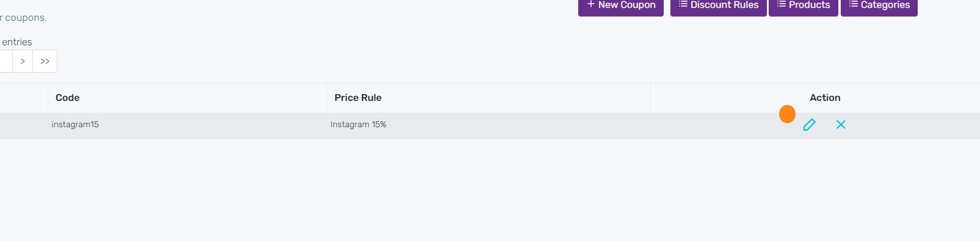Open the Categories list
The image size is (980, 241).
(879, 6)
